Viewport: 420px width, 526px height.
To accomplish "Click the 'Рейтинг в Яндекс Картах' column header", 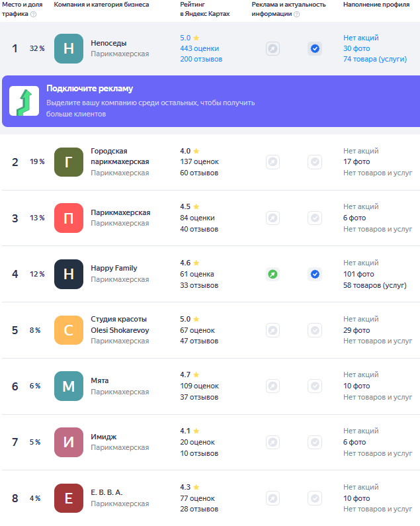I will click(204, 9).
